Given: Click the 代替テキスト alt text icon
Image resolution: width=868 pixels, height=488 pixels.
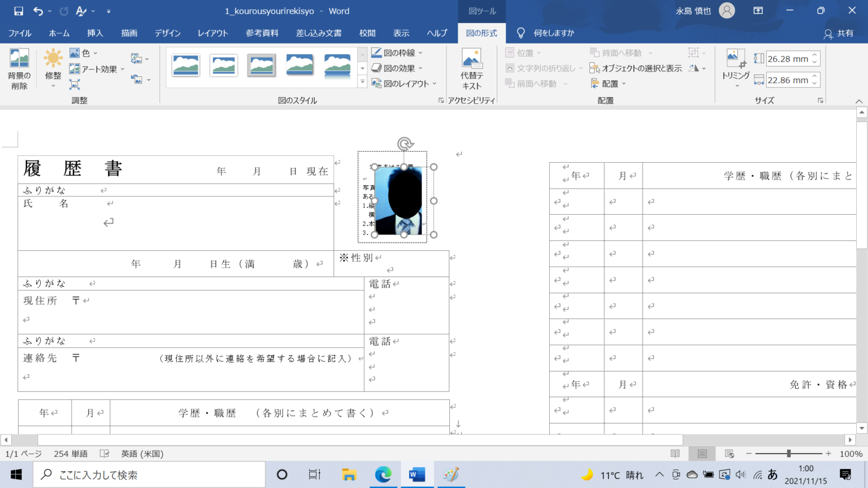Looking at the screenshot, I should click(x=472, y=69).
